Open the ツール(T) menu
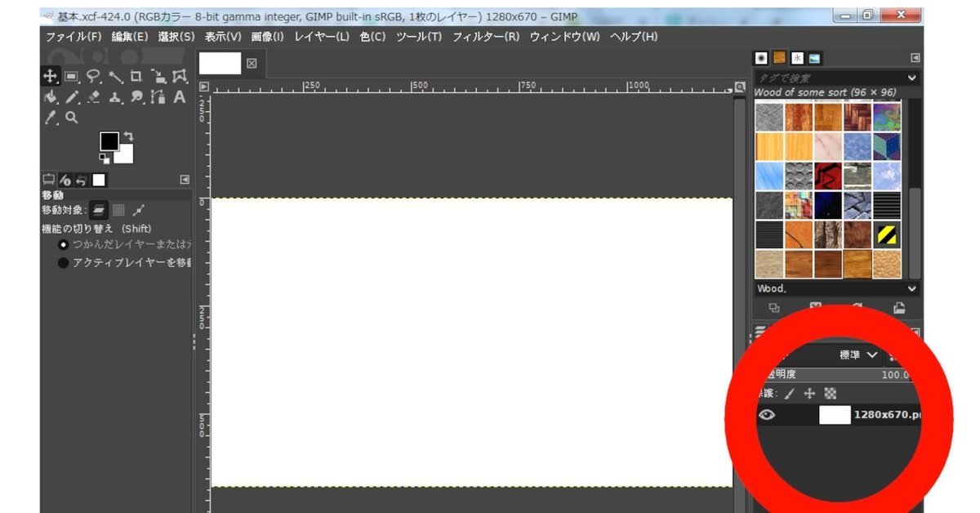 419,37
